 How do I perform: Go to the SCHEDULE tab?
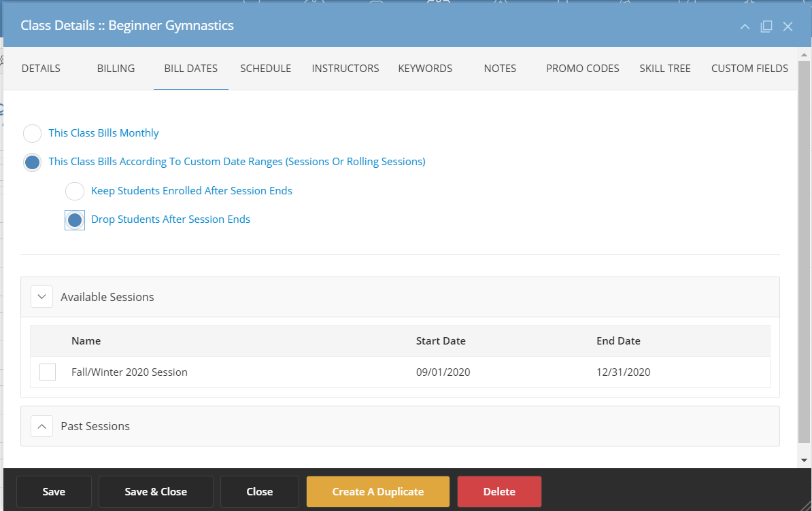coord(266,68)
